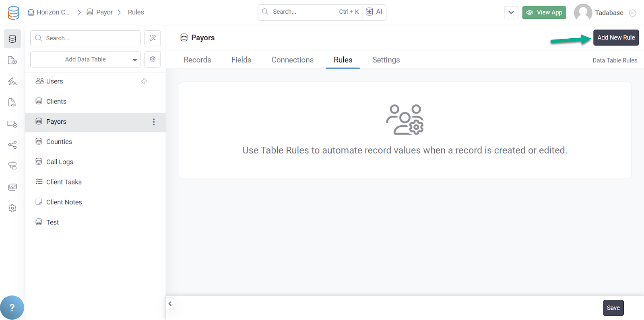Open the app Settings gear in sidebar
The height and width of the screenshot is (320, 644).
coord(12,208)
